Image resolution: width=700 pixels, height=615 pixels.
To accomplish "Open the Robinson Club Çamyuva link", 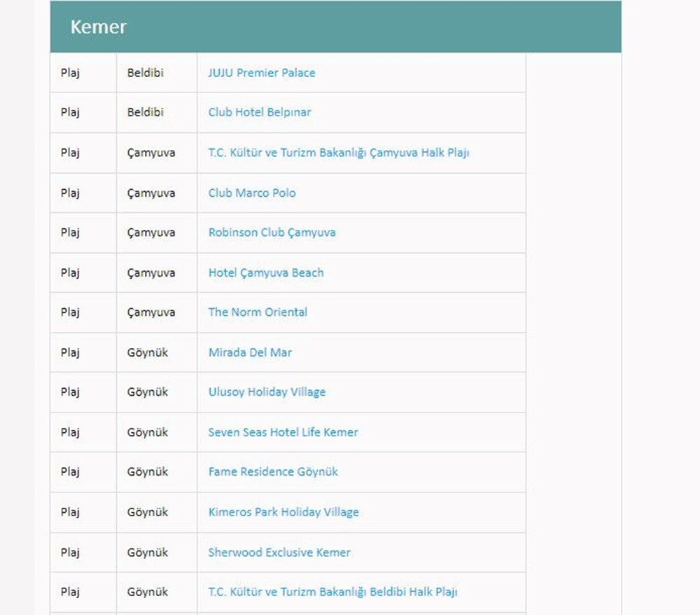I will point(272,233).
